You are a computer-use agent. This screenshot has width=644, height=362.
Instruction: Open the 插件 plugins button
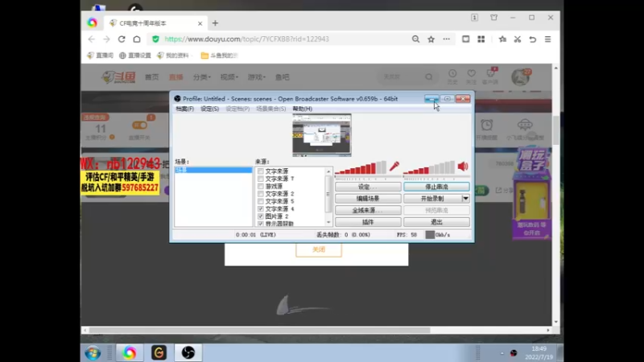(x=368, y=222)
